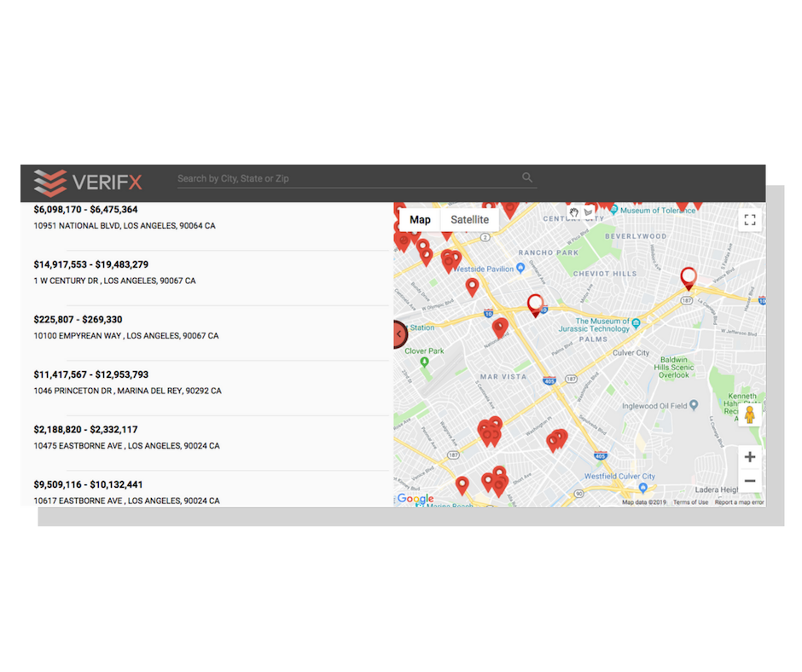Select the Map tab
This screenshot has height=672, width=802.
419,219
